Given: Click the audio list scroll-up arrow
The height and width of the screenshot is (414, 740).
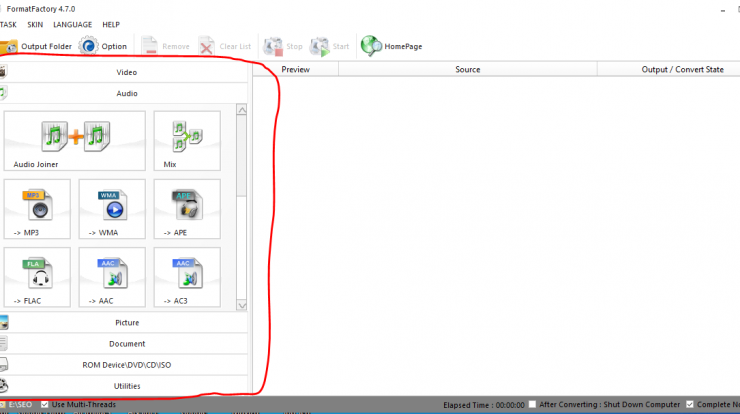Looking at the screenshot, I should [x=242, y=110].
